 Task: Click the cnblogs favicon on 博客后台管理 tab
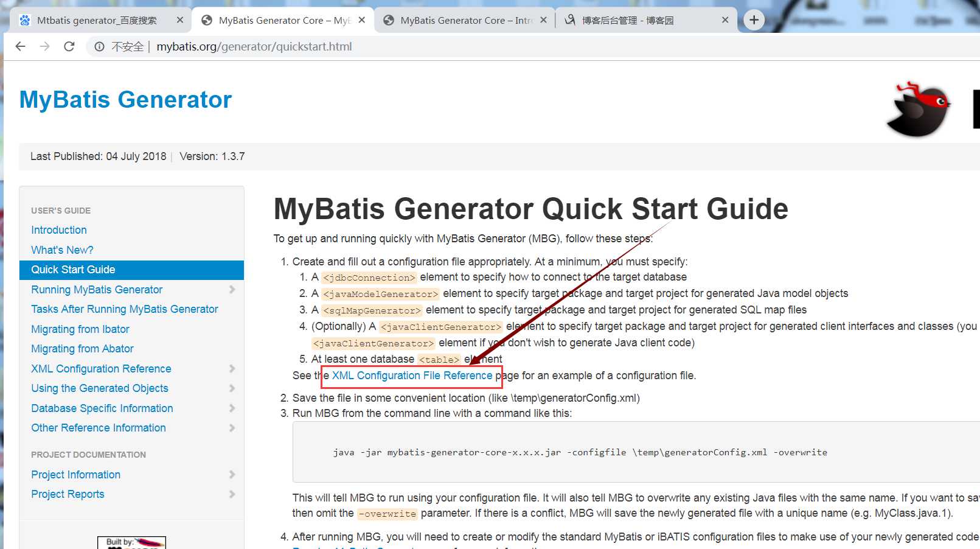(x=570, y=20)
